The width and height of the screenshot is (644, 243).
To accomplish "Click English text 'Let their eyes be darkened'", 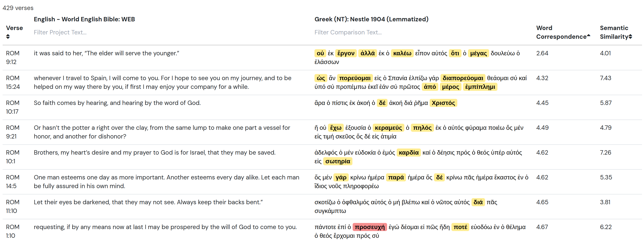I will [x=72, y=202].
